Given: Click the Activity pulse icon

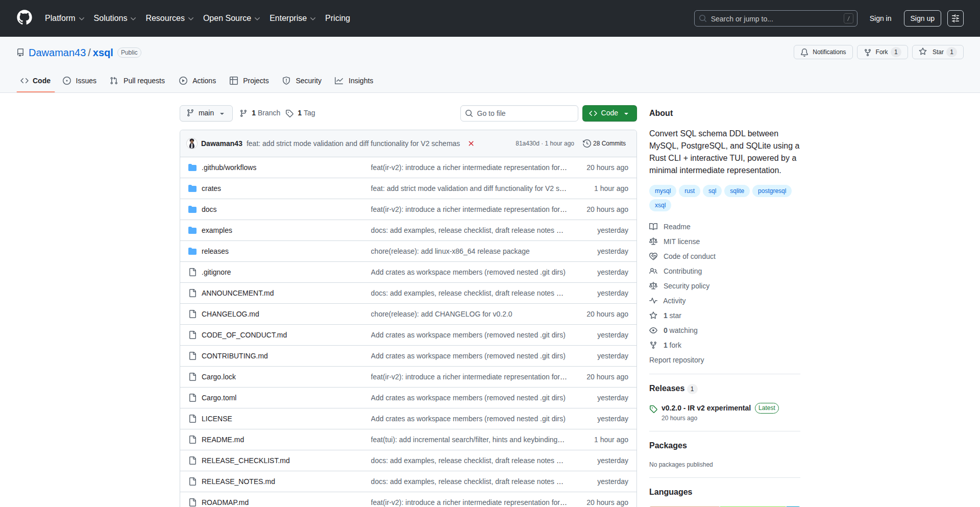Looking at the screenshot, I should (x=654, y=301).
